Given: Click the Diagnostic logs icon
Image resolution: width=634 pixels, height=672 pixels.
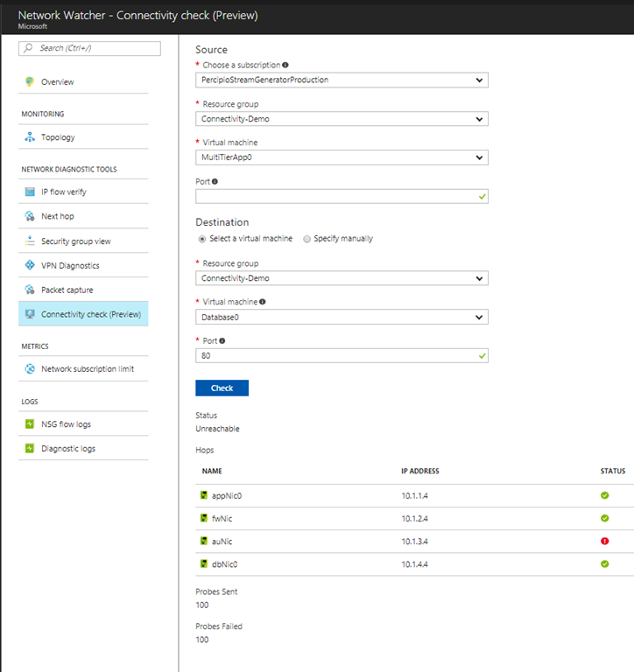Looking at the screenshot, I should click(30, 448).
